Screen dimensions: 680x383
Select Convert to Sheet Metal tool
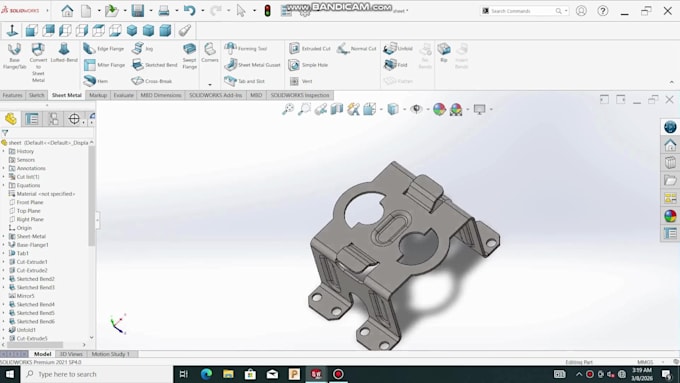pyautogui.click(x=38, y=62)
